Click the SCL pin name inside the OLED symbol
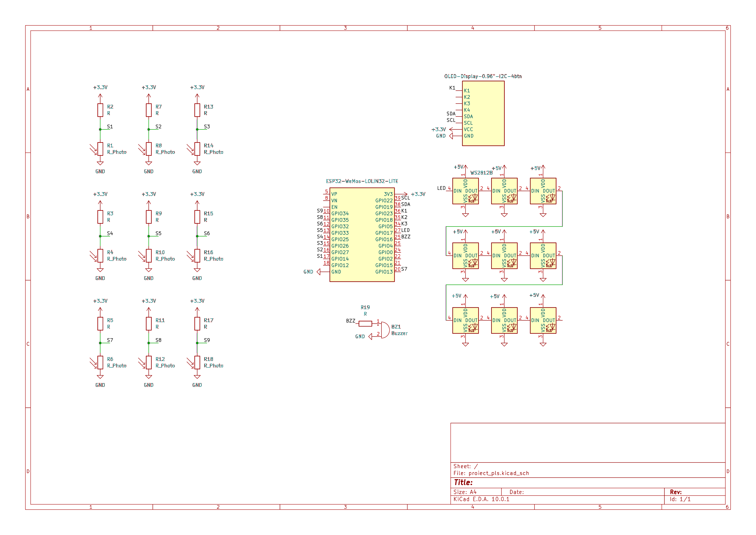This screenshot has width=756, height=535. 468,123
